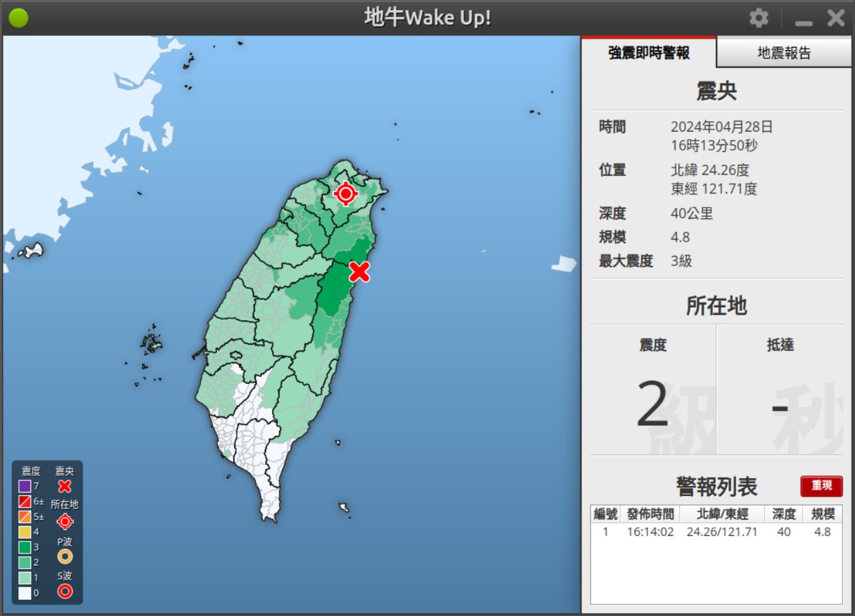Click the 震央 X icon in legend
This screenshot has width=855, height=616.
click(x=64, y=486)
